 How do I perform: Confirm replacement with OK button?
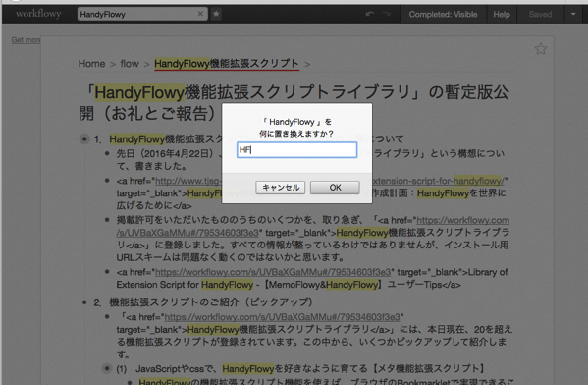point(335,188)
